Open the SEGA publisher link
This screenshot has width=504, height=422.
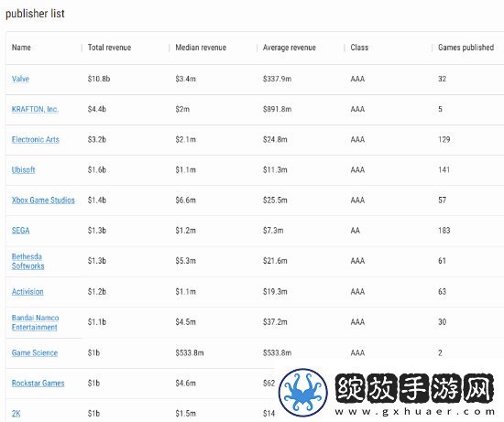(x=20, y=231)
